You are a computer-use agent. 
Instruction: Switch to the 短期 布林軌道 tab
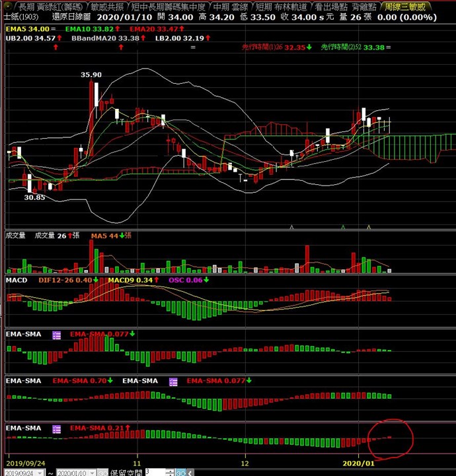(281, 7)
